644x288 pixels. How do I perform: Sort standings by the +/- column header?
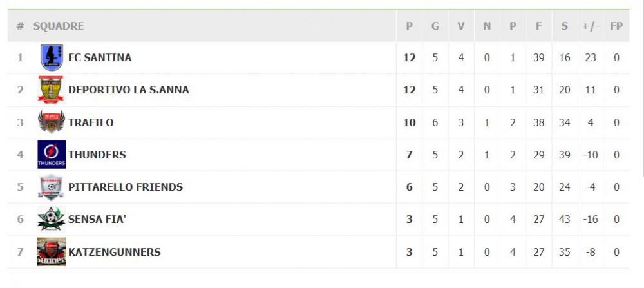point(591,26)
